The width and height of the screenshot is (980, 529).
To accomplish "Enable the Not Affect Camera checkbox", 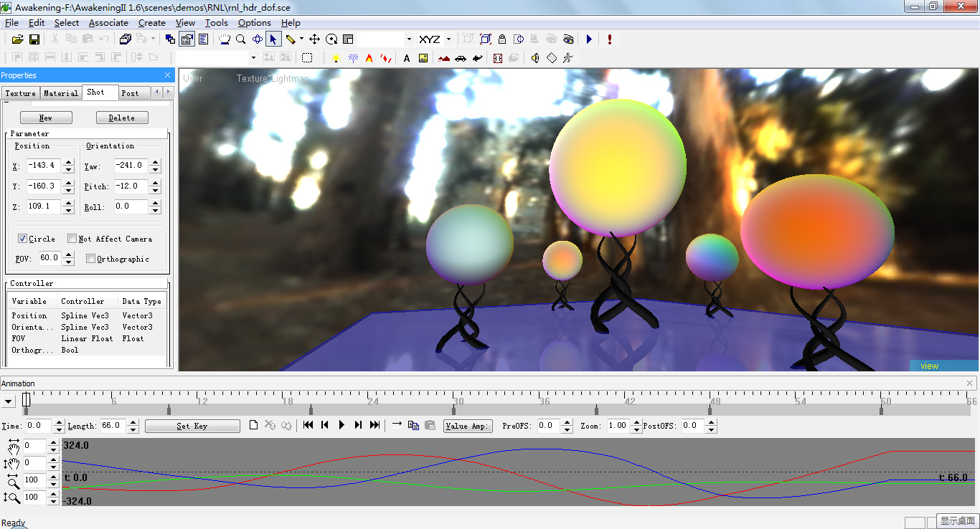I will point(72,239).
